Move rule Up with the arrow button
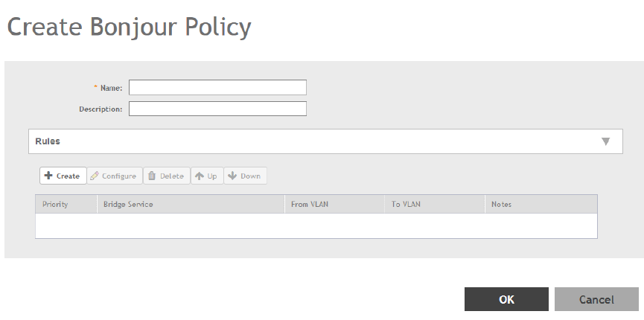Viewport: 644px width, 320px height. click(x=207, y=176)
